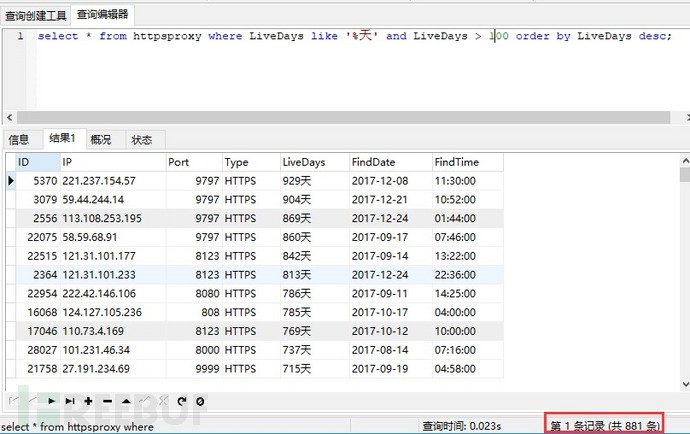
Task: Switch to the 查询编辑器 tab
Action: [102, 15]
